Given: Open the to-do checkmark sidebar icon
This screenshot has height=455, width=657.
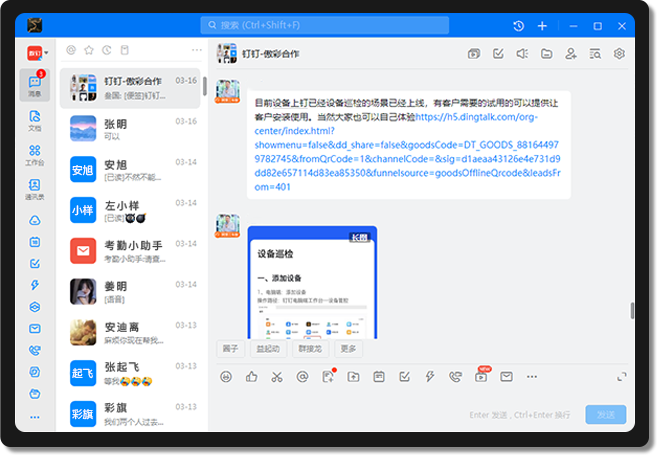Looking at the screenshot, I should point(35,264).
